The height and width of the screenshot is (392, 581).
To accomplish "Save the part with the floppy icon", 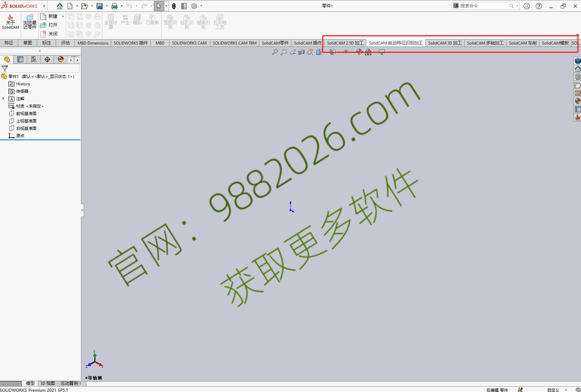I will (100, 6).
